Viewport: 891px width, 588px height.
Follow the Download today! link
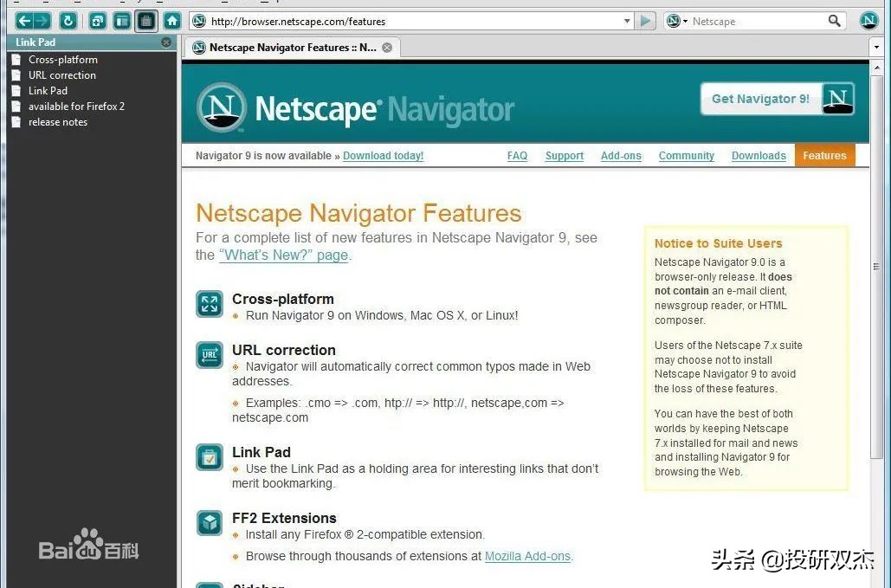383,156
